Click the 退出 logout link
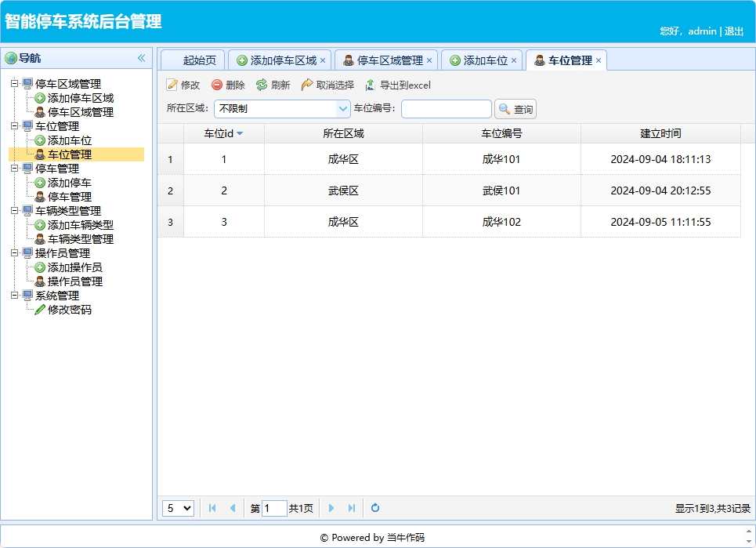This screenshot has width=756, height=548. tap(733, 31)
